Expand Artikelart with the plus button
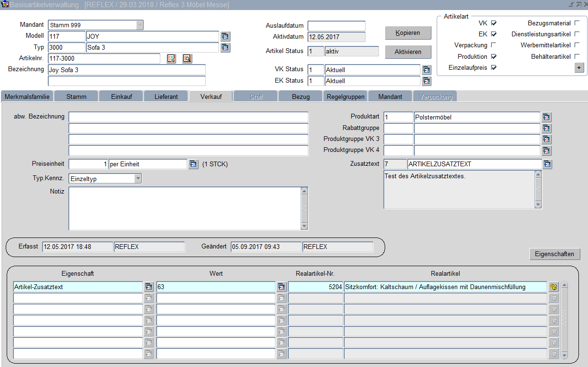588x367 pixels. pos(579,68)
